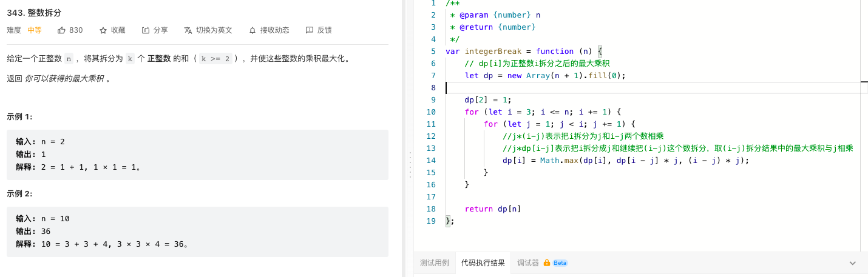Click the lock icon beside 调试器
This screenshot has height=277, width=868.
pyautogui.click(x=547, y=263)
